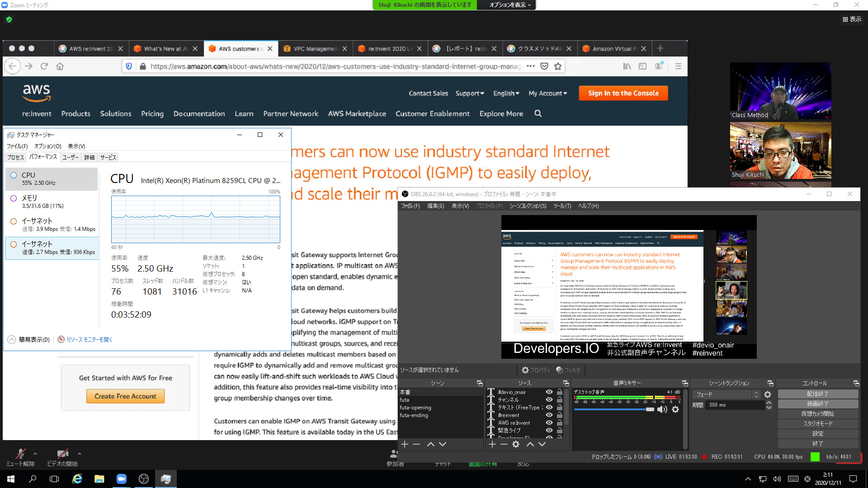Hide the チャンネル source with its eye icon
This screenshot has height=488, width=868.
(x=549, y=400)
